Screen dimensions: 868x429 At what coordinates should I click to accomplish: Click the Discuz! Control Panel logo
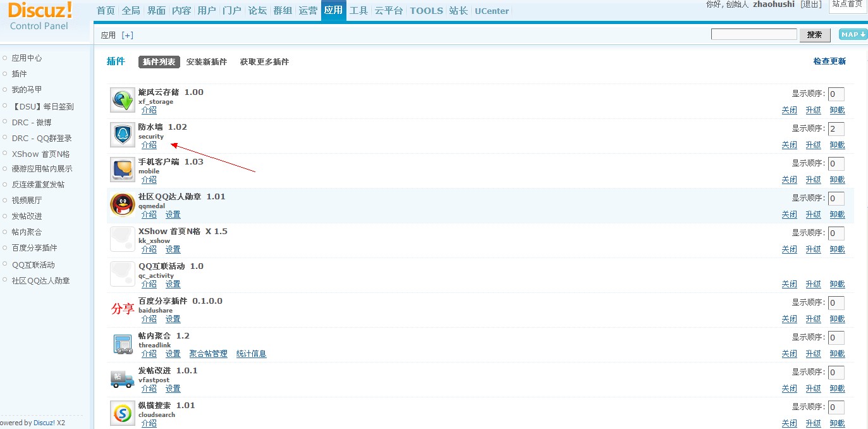[x=40, y=16]
